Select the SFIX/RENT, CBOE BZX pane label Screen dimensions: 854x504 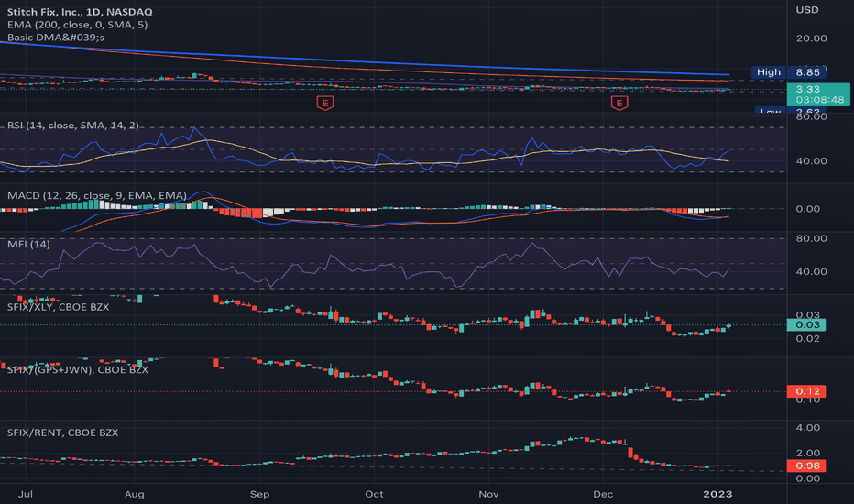tap(62, 433)
